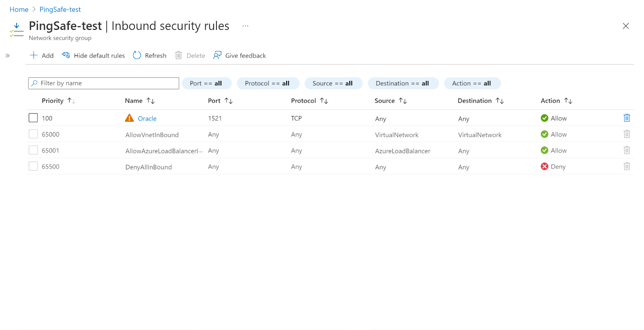Tick the checkbox for priority 65500 rule
This screenshot has height=330, width=644.
(x=33, y=166)
